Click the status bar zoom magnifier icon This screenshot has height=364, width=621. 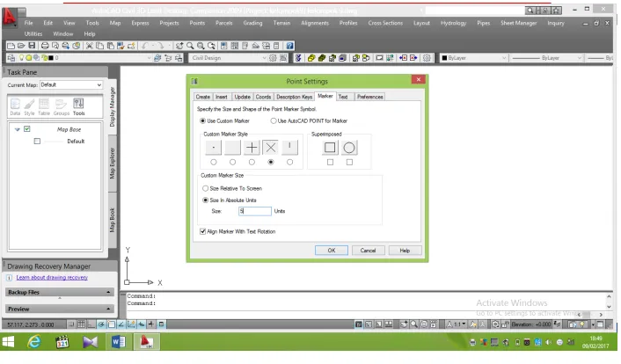(x=414, y=324)
